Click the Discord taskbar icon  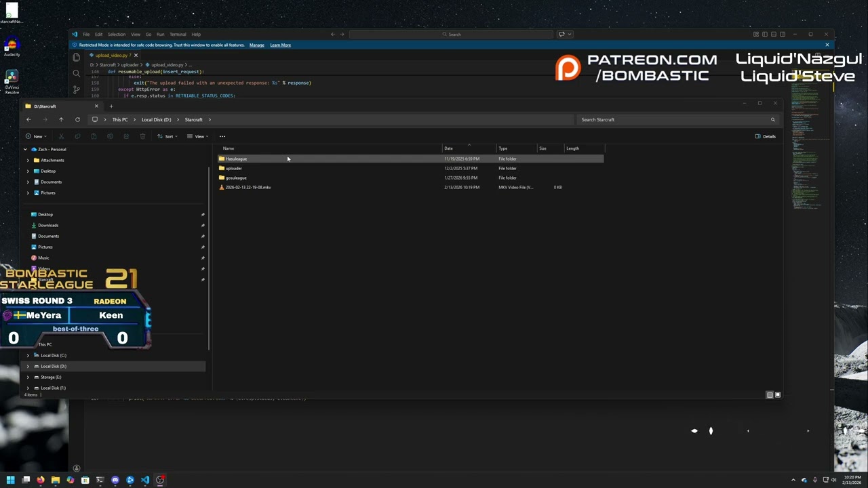tap(115, 480)
